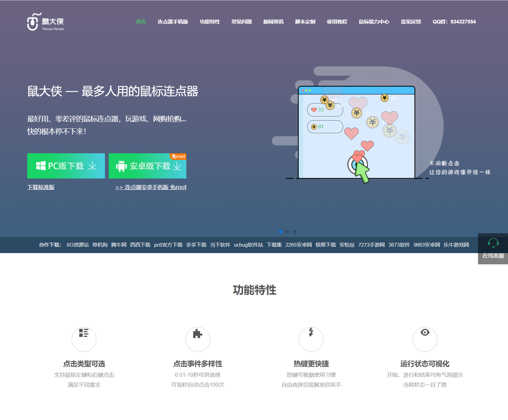
Task: Open the 功能特性 menu item
Action: [210, 22]
